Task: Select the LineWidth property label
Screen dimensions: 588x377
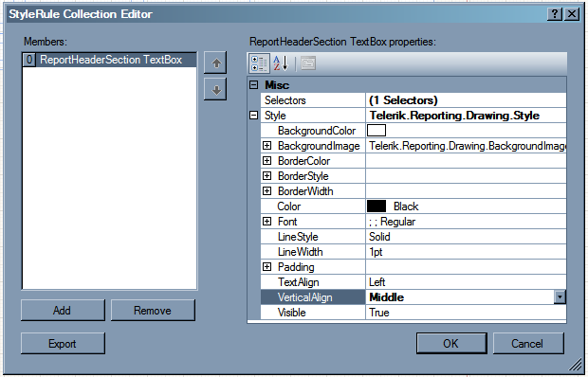Action: coord(300,252)
